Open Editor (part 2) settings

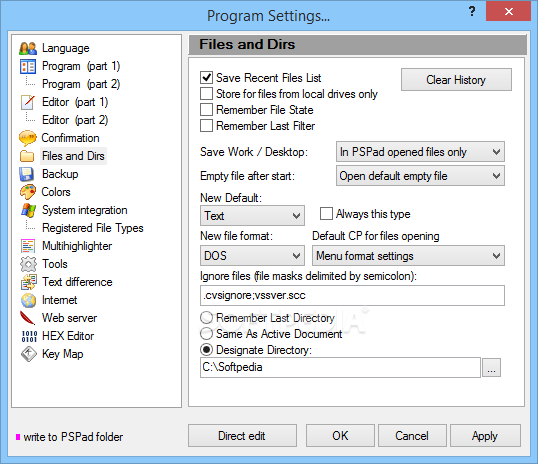[x=75, y=120]
